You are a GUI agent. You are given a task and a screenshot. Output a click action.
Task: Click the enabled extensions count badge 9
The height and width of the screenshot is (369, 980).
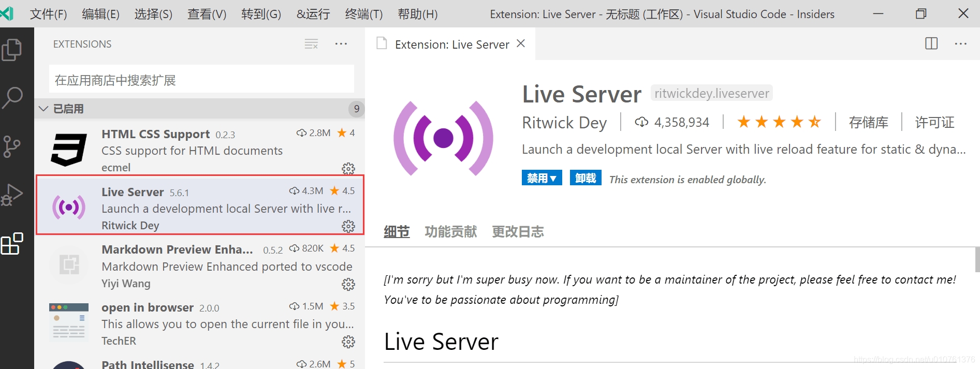(356, 109)
